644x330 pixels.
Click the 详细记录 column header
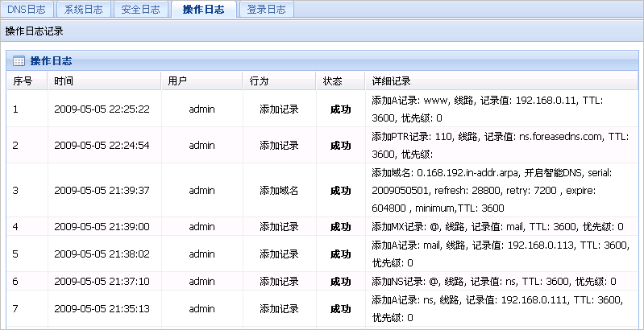tap(392, 81)
